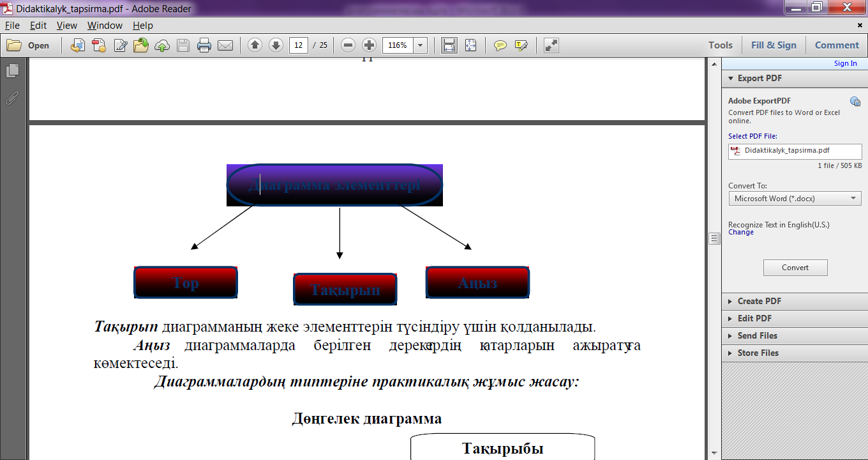This screenshot has height=460, width=868.
Task: Click the 'Select PDF File:' label
Action: (752, 136)
